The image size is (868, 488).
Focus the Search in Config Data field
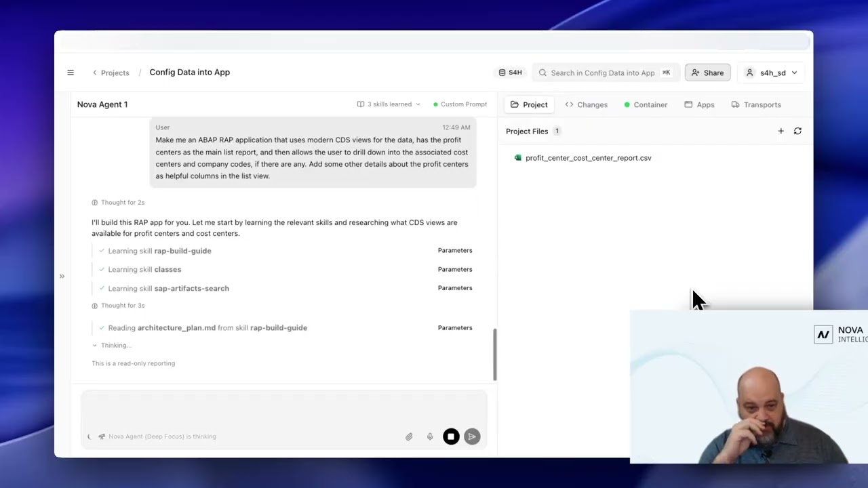(x=606, y=73)
